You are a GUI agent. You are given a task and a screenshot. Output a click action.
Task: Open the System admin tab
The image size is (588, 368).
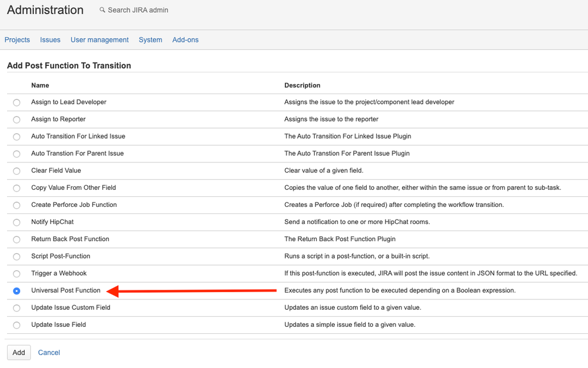(x=150, y=40)
